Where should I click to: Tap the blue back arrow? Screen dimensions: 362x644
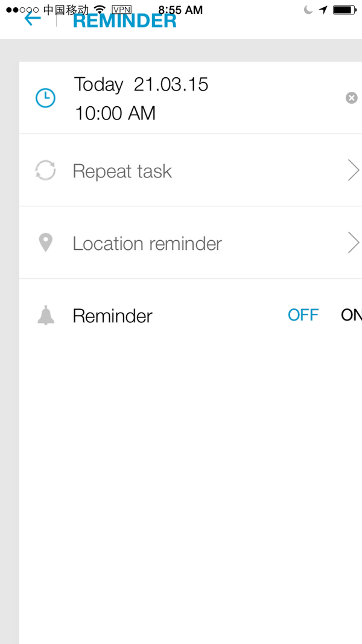[x=33, y=19]
